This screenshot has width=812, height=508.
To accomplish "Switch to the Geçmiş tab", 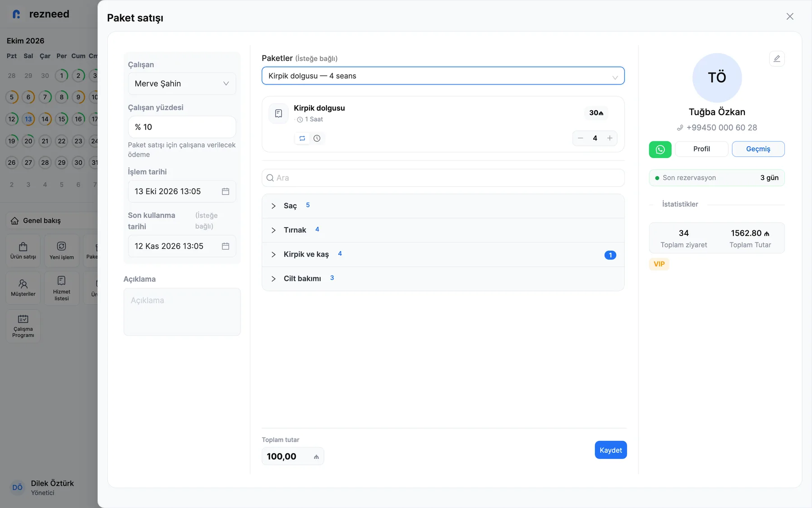I will coord(758,149).
